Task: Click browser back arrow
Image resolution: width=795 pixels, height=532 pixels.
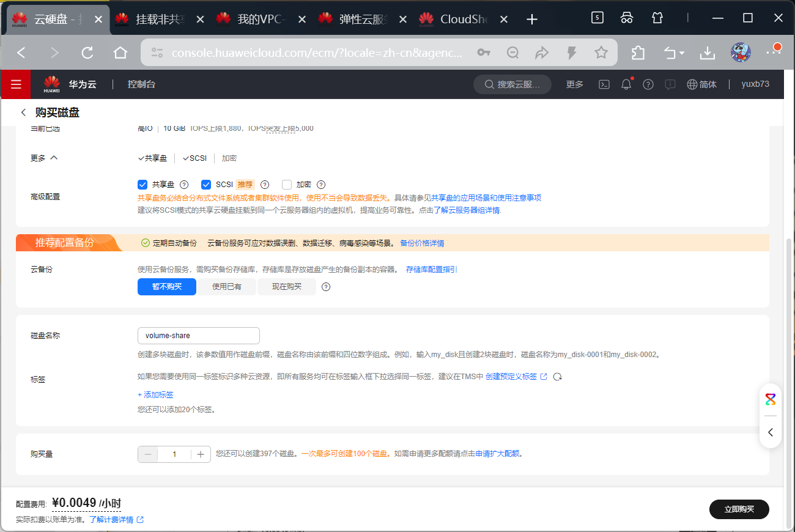Action: (21, 53)
